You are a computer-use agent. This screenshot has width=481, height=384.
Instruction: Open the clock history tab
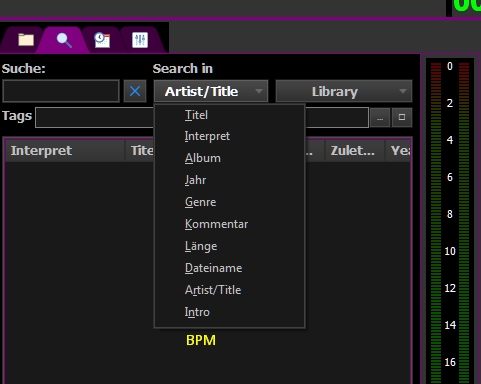tap(102, 40)
